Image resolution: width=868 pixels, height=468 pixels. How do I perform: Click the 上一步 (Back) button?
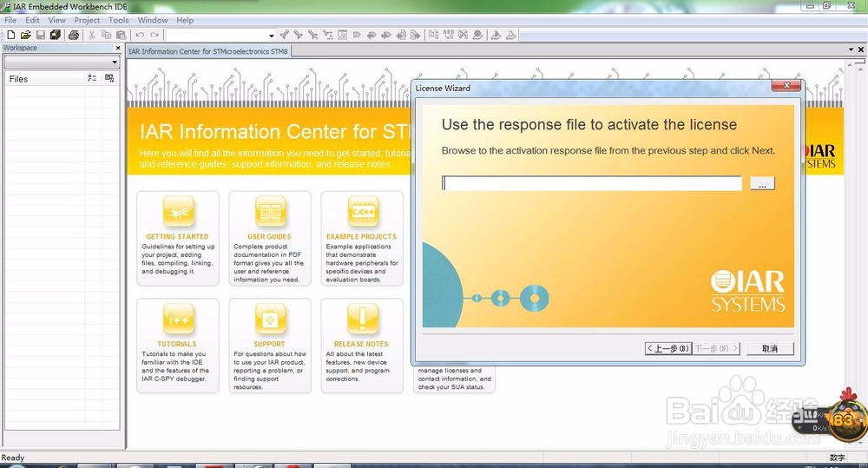pyautogui.click(x=668, y=348)
